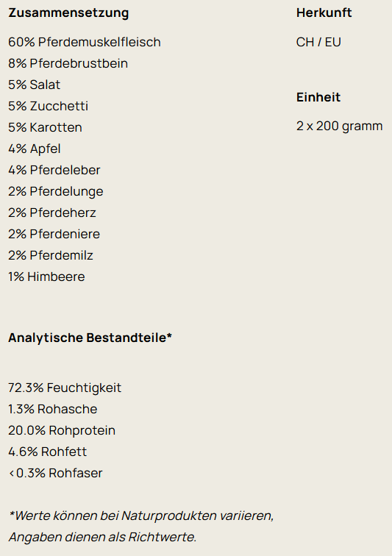Click the Zusammensetzung heading

[68, 13]
